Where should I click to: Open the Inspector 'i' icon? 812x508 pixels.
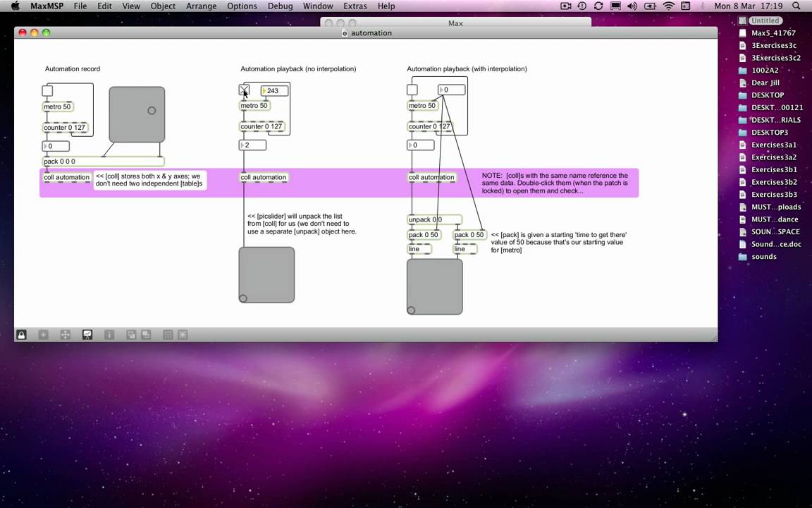109,335
